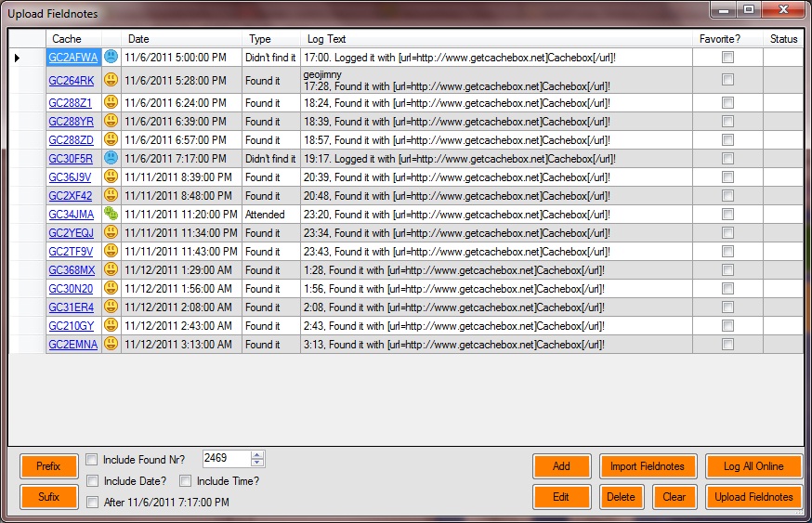812x523 pixels.
Task: Decrease found number with down arrow
Action: (x=256, y=463)
